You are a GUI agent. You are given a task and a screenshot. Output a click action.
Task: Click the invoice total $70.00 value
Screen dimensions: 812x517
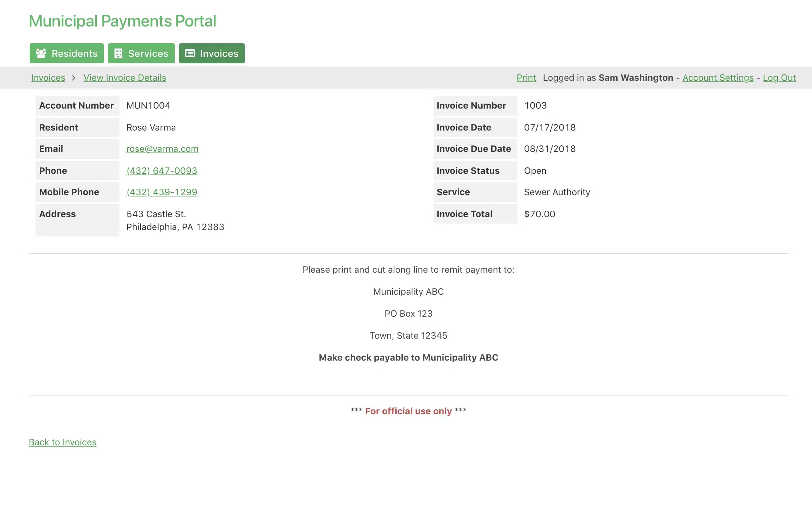coord(539,214)
